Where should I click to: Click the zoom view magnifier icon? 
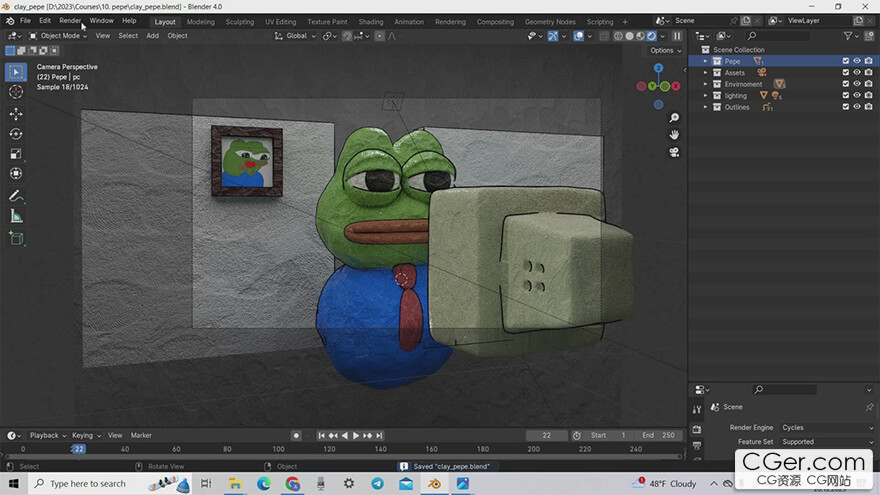tap(674, 118)
